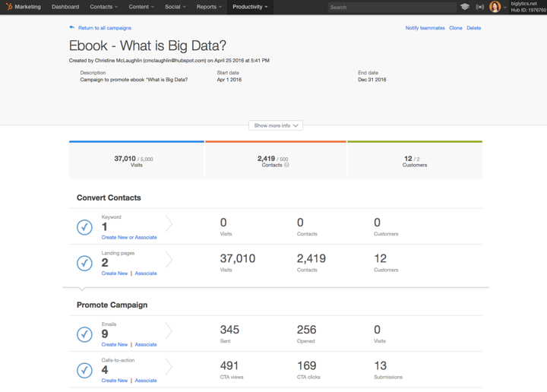Focus the Search input field
Image resolution: width=547 pixels, height=392 pixels.
coord(392,7)
